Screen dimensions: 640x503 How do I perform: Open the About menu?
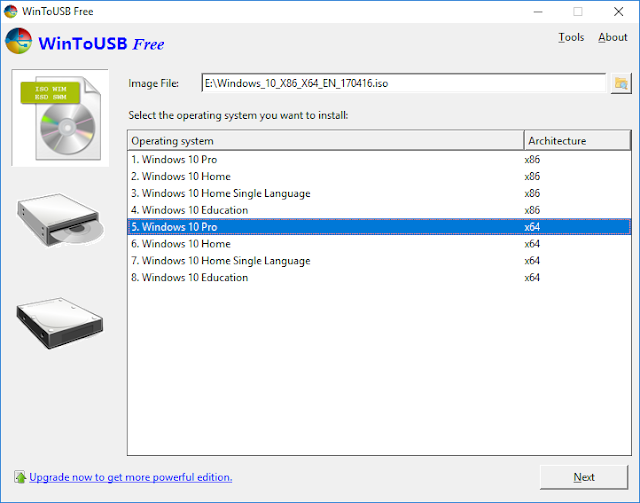tap(613, 37)
